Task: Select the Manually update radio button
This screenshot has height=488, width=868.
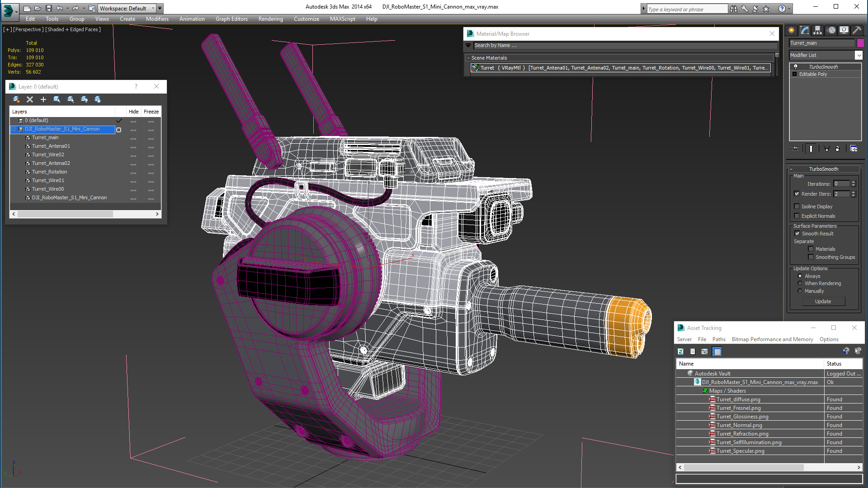Action: coord(800,291)
